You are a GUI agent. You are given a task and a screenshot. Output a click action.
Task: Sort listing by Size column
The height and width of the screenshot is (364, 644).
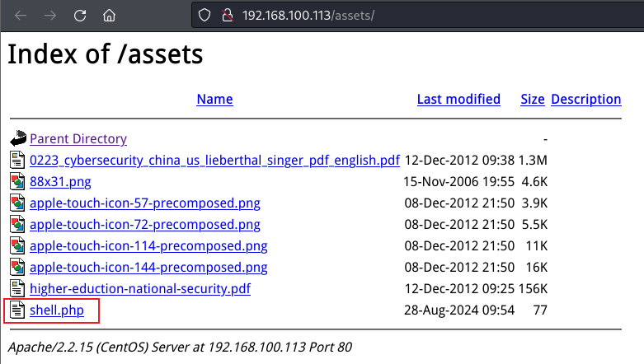(532, 100)
